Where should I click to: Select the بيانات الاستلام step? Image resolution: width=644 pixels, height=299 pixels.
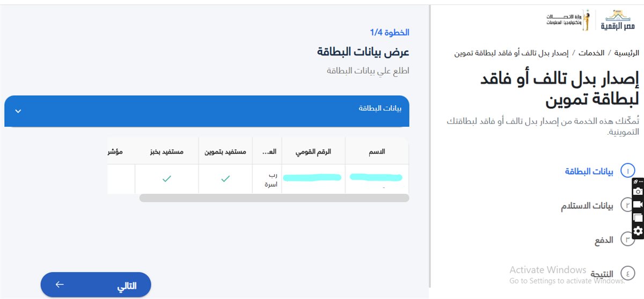(587, 206)
